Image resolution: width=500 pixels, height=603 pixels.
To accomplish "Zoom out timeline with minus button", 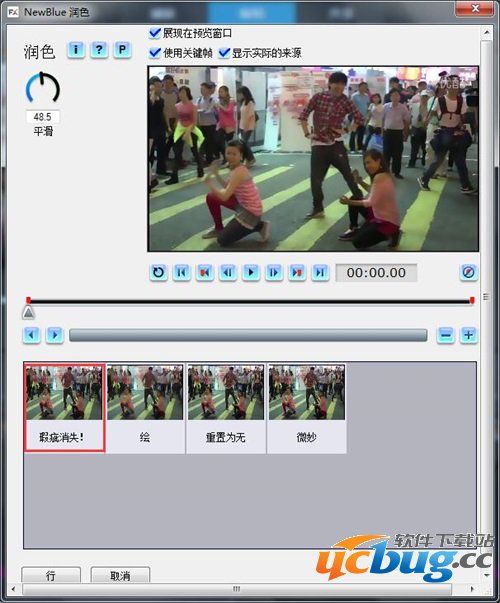I will [x=446, y=335].
